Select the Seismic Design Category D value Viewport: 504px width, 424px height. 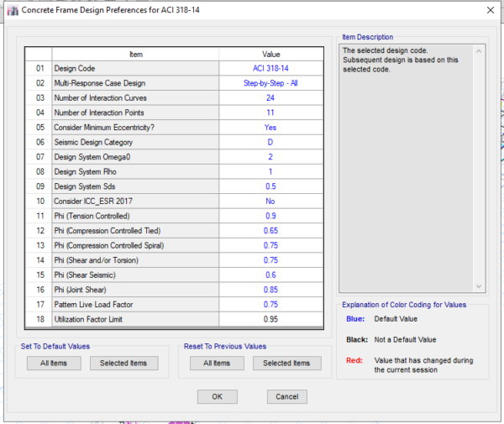(271, 142)
